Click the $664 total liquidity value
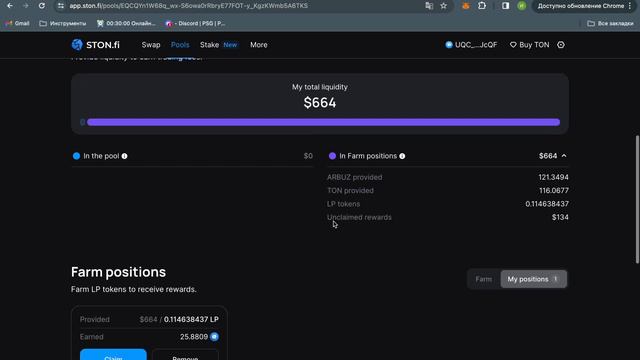Screen dimensions: 640x360 pos(320,102)
